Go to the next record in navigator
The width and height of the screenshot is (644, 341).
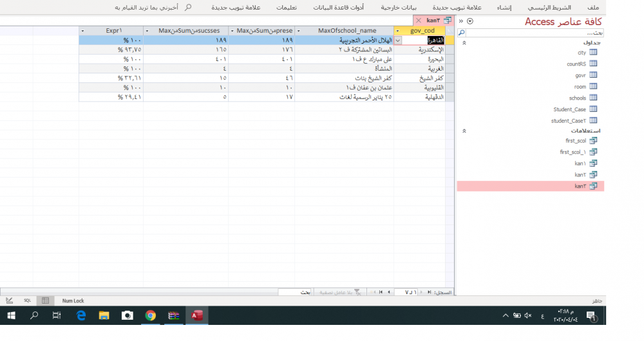(x=389, y=292)
